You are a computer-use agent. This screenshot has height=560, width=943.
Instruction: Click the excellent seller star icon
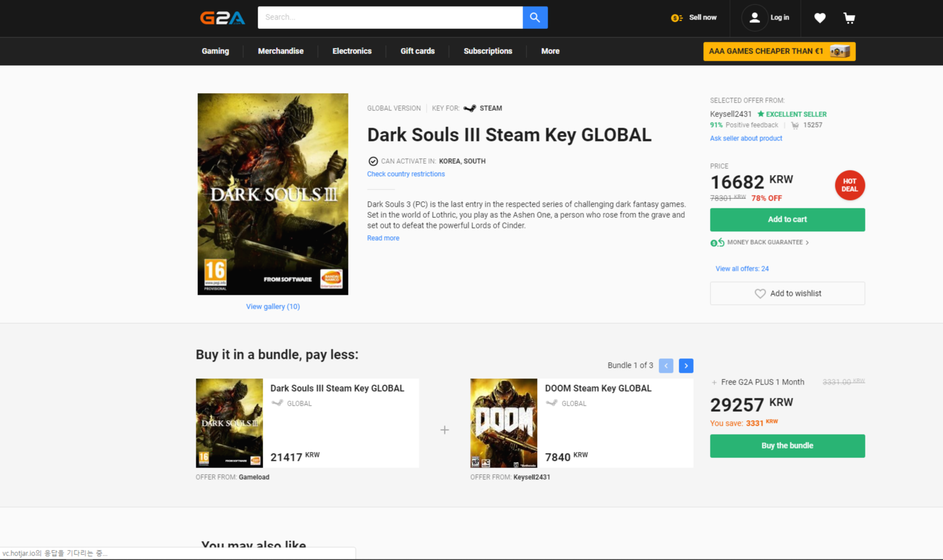(761, 114)
